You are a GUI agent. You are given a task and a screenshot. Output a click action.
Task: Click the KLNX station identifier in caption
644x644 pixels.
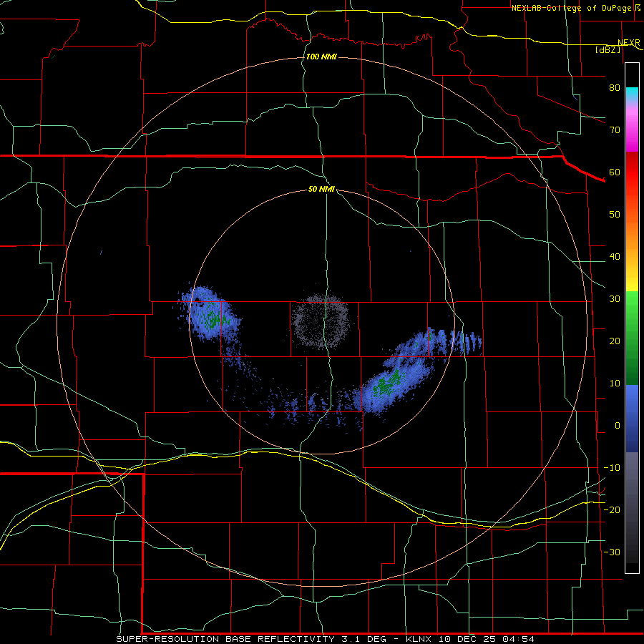pyautogui.click(x=420, y=639)
